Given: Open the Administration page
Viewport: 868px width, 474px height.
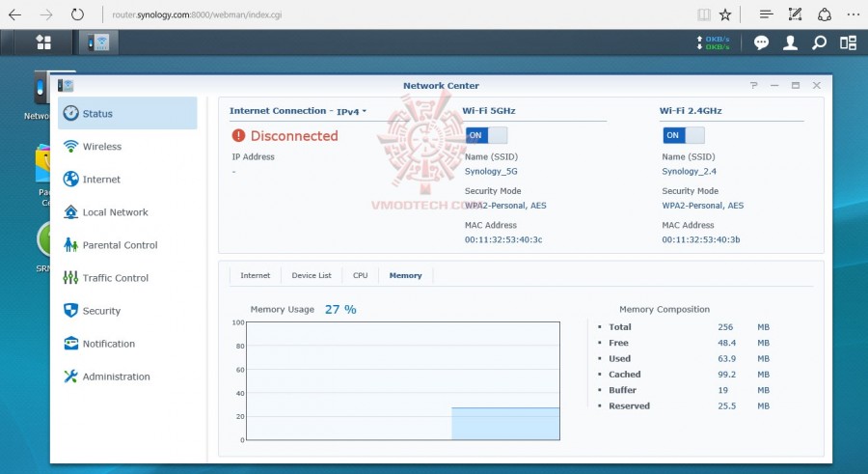Looking at the screenshot, I should point(127,376).
